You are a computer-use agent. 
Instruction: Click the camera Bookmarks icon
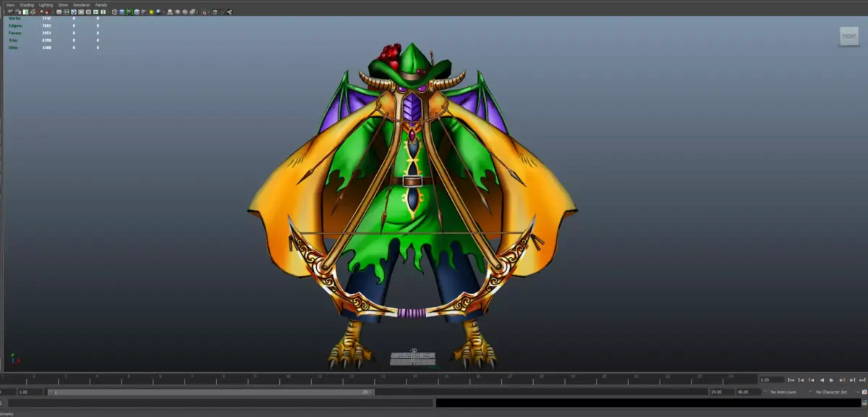pos(25,12)
